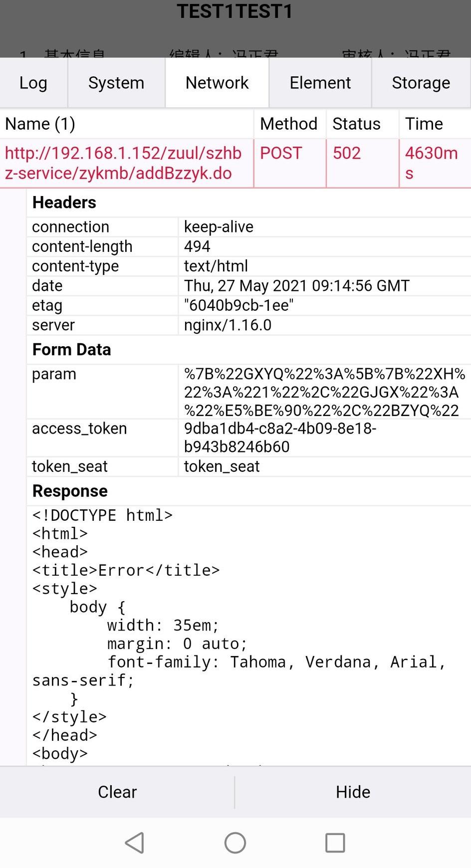Select the Network tab
Screen dimensions: 471x868
tap(217, 83)
